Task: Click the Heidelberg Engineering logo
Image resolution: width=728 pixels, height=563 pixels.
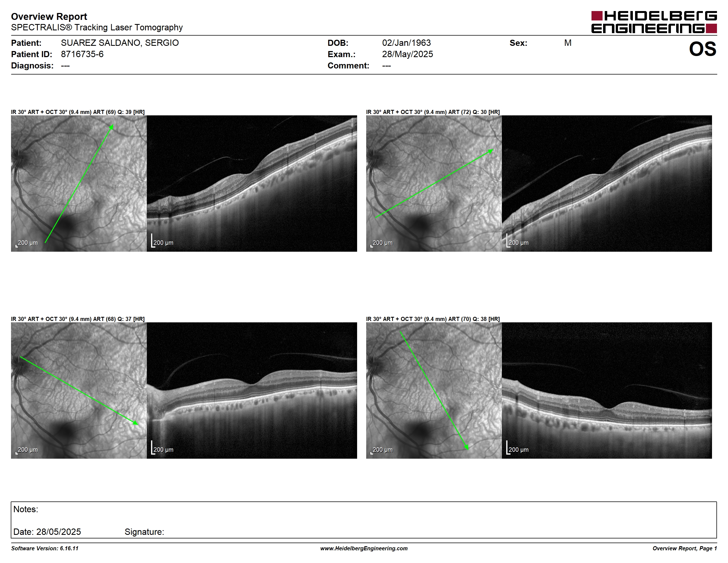Action: (x=654, y=22)
